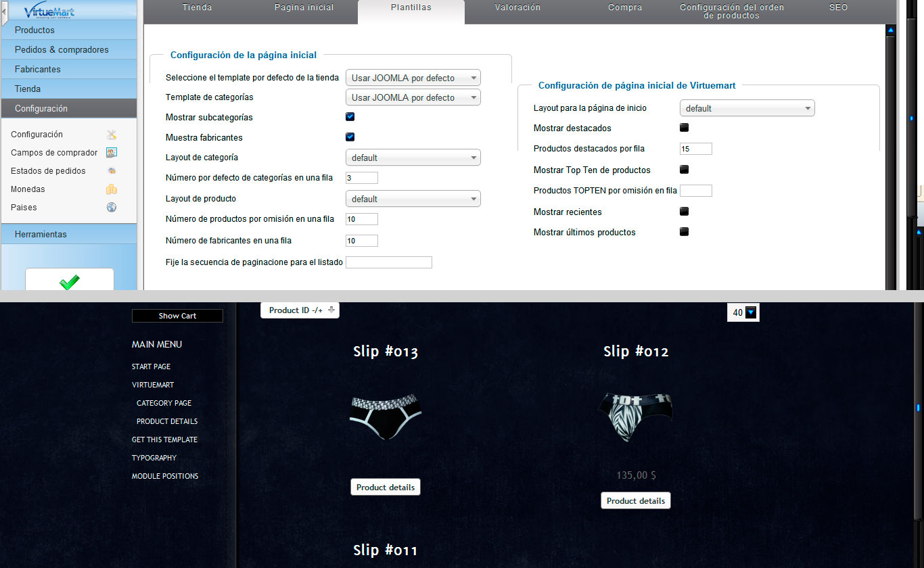Click the Monedas coins icon
The height and width of the screenshot is (568, 924).
tap(112, 189)
